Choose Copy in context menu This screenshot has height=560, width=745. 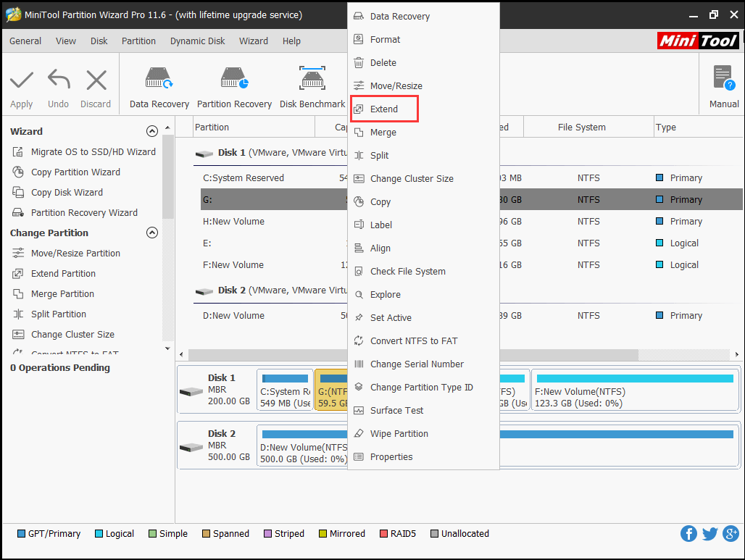(x=423, y=202)
